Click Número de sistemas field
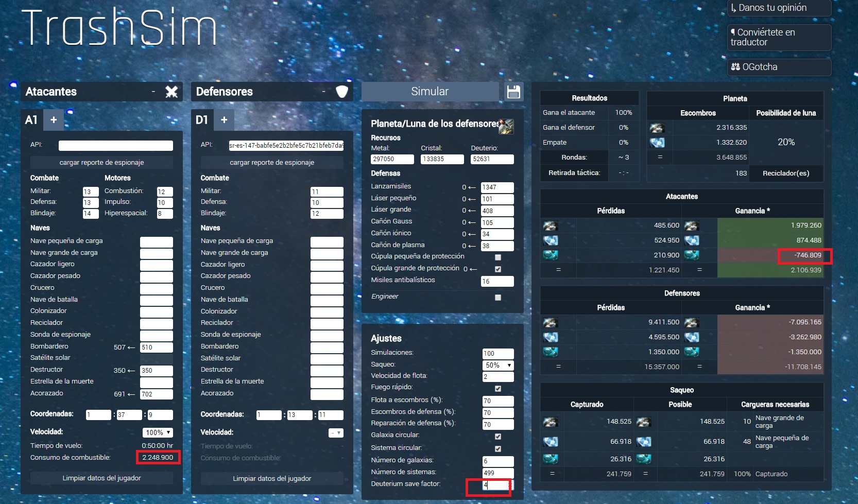This screenshot has height=504, width=858. pos(498,473)
